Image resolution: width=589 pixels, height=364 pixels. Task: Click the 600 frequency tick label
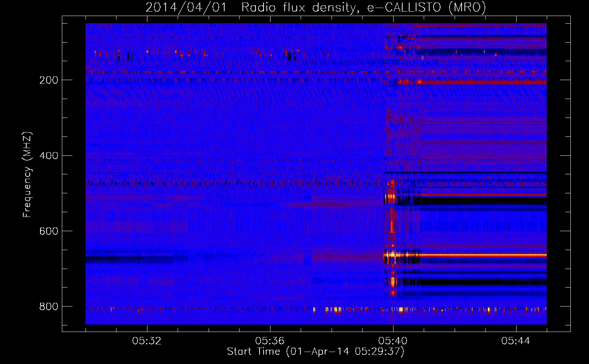point(49,231)
